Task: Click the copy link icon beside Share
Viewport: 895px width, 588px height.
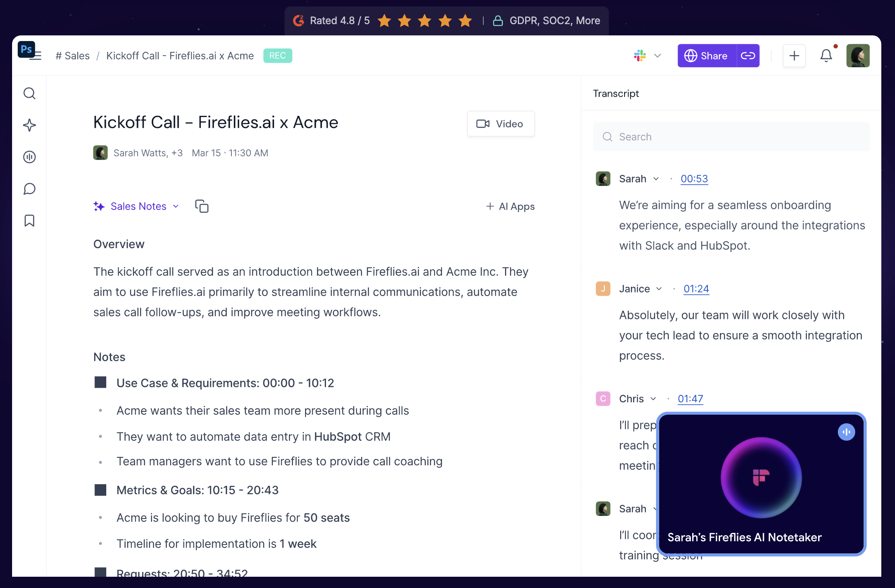Action: pyautogui.click(x=748, y=56)
